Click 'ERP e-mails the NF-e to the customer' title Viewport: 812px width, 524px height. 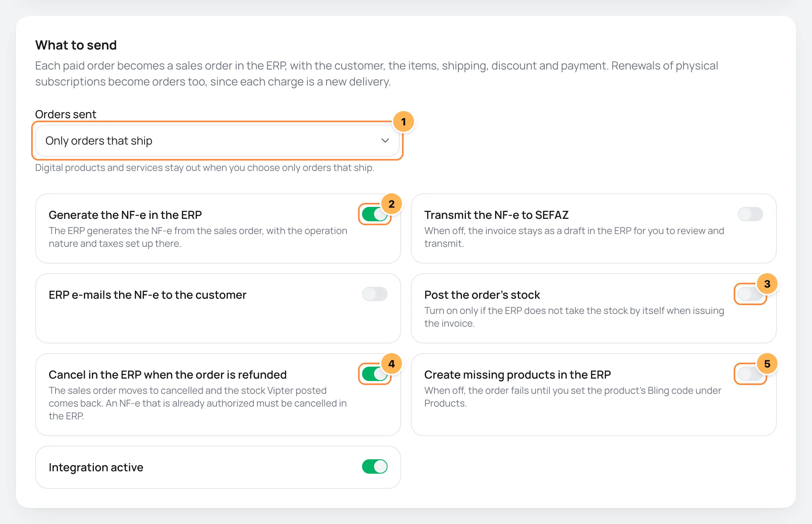pos(147,295)
